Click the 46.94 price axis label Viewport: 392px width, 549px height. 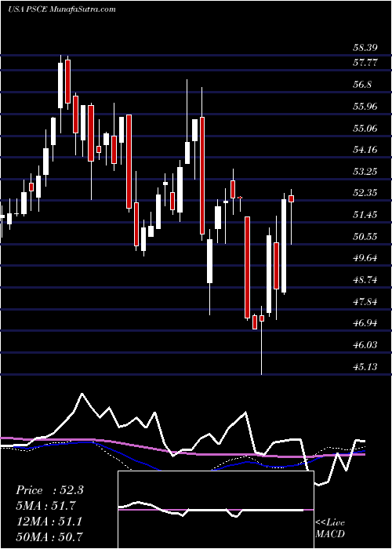click(x=365, y=323)
